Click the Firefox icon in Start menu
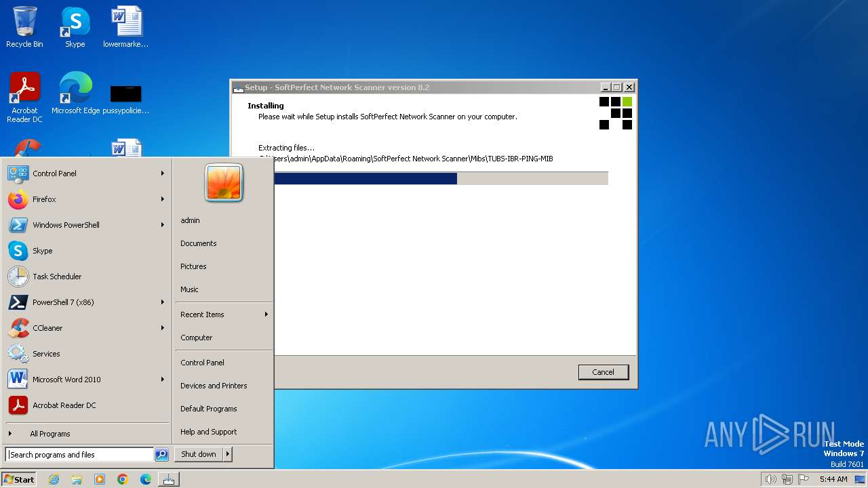The image size is (868, 488). tap(18, 199)
